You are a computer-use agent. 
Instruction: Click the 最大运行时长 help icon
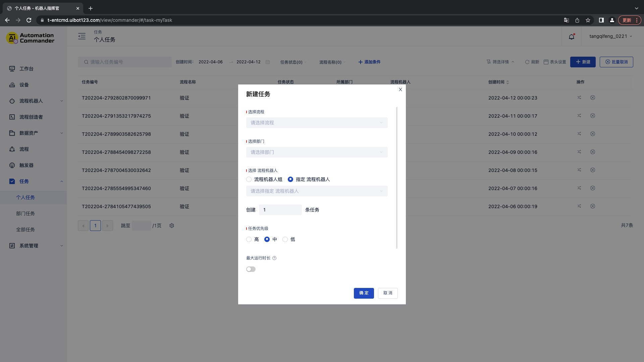click(274, 258)
